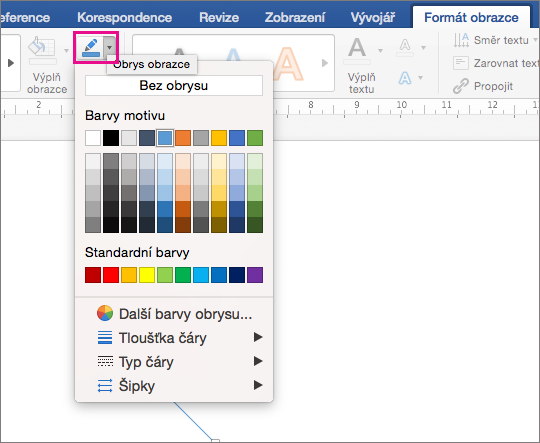Screen dimensions: 540x443
Task: Click the Výplň obrazce paint bucket icon
Action: coord(42,48)
